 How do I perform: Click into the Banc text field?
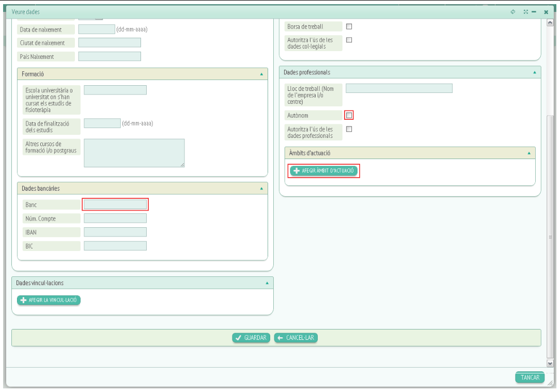[x=115, y=205]
